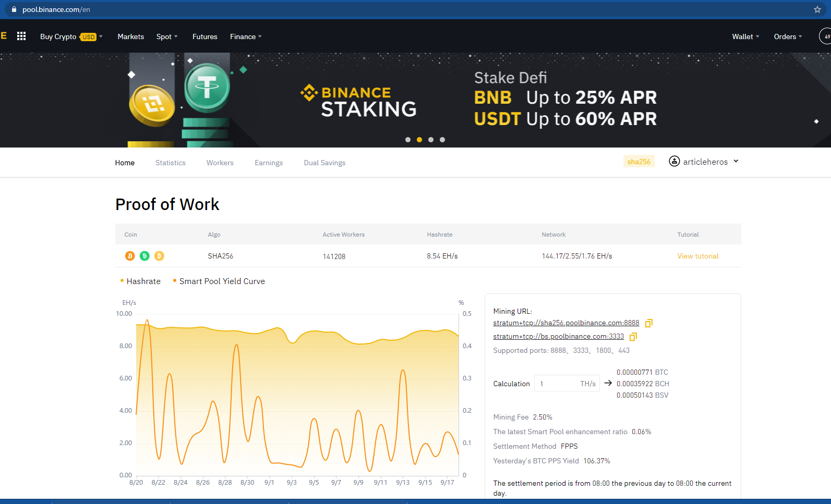Copy the sha256.poolbinance.com:8888 mining URL
This screenshot has width=831, height=504.
(648, 323)
